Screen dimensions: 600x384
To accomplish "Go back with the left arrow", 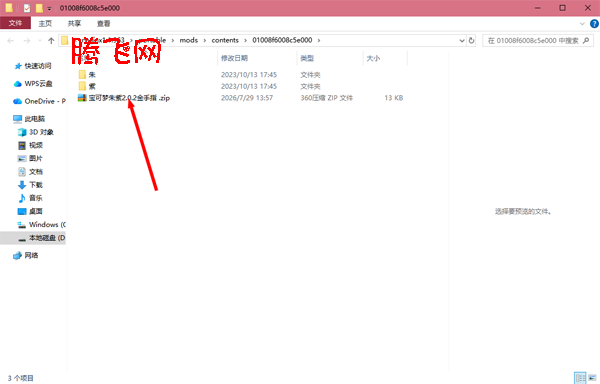I will 11,41.
